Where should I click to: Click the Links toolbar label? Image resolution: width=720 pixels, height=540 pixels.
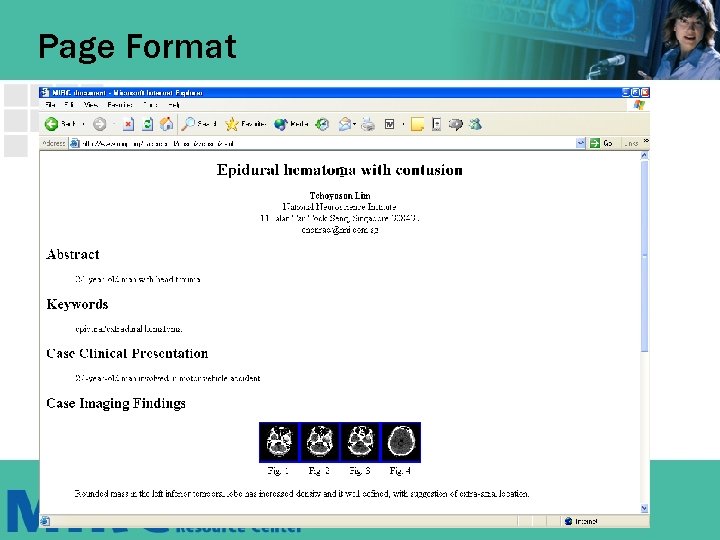[x=631, y=143]
